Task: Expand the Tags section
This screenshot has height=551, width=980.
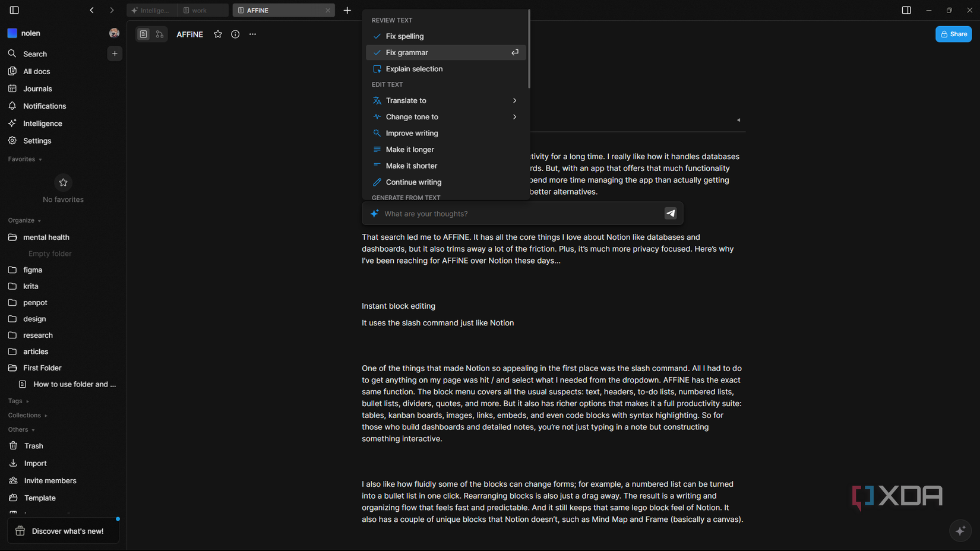Action: [x=18, y=401]
